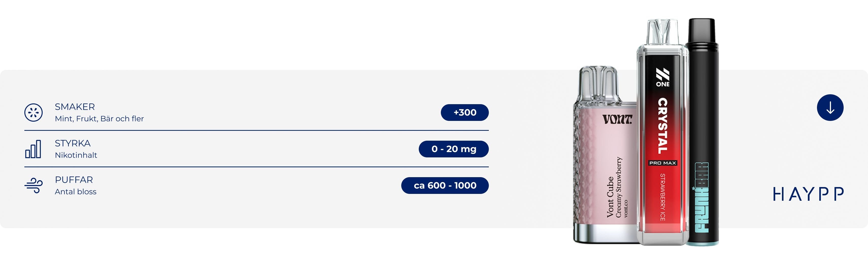868x257 pixels.
Task: Click the round down-arrow scroll button
Action: click(x=830, y=108)
